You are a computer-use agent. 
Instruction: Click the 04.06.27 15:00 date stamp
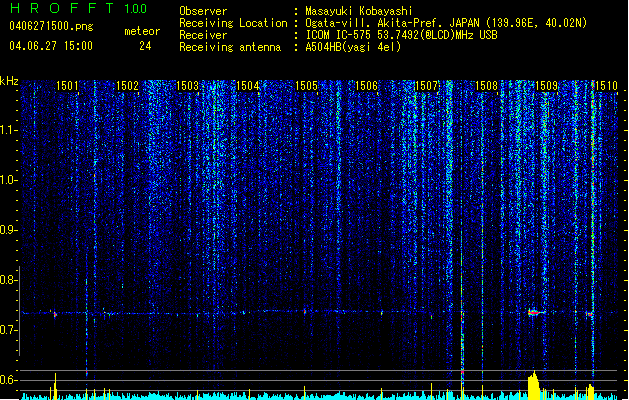tap(50, 46)
